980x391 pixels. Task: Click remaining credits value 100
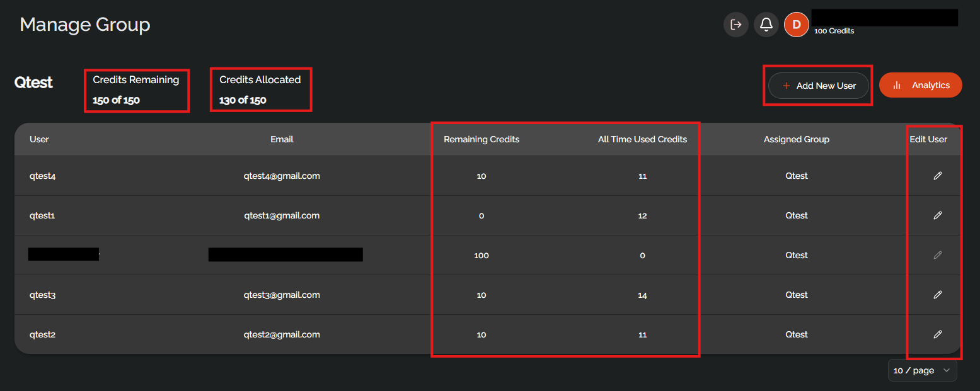click(481, 255)
